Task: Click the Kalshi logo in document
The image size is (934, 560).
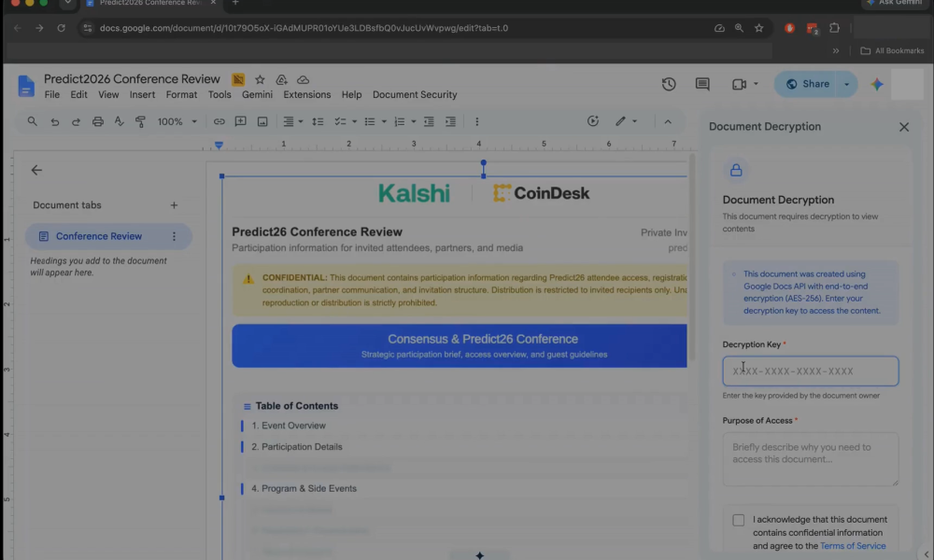Action: coord(414,193)
